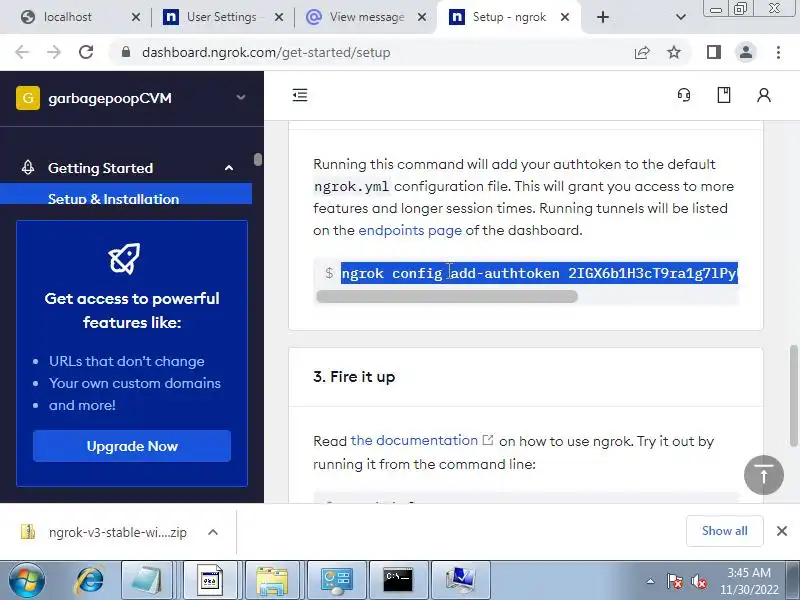Open the tab search dropdown arrow
This screenshot has height=600, width=800.
pyautogui.click(x=681, y=17)
